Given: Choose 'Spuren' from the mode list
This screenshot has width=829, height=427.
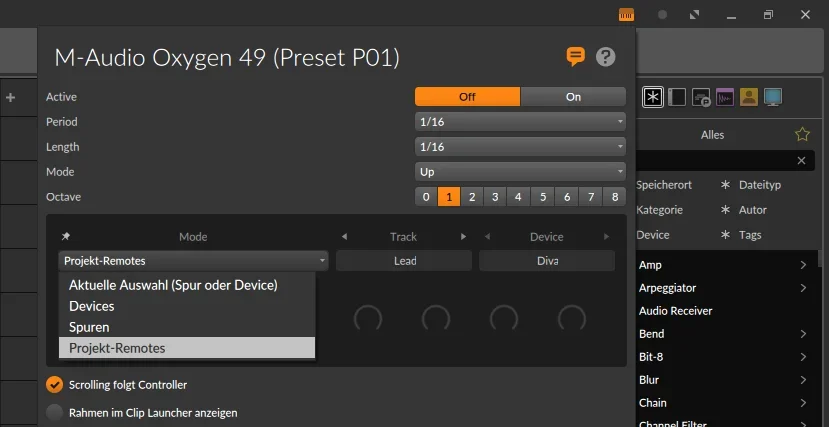Looking at the screenshot, I should 89,327.
